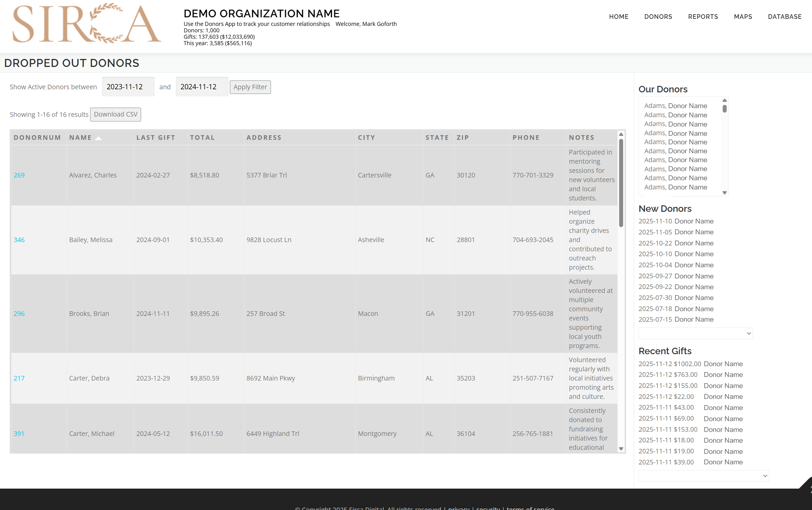The height and width of the screenshot is (510, 812).
Task: Click the start date field 2023-11-12
Action: (128, 87)
